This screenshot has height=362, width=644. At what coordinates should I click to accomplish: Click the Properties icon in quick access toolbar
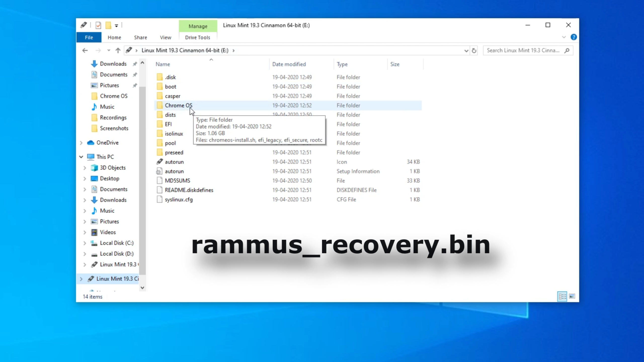tap(98, 25)
